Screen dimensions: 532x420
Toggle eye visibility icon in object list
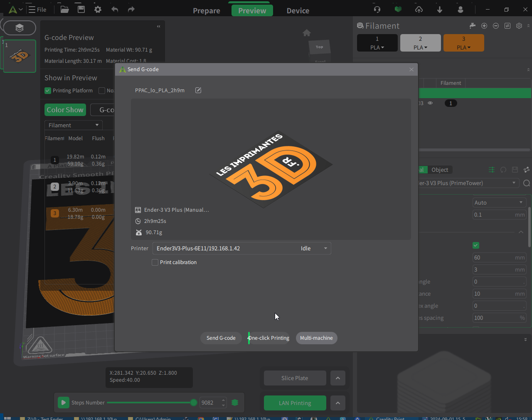coord(430,103)
